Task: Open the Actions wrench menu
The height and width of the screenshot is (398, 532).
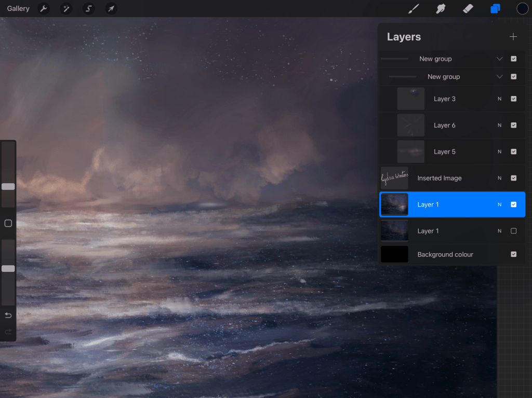Action: (x=44, y=9)
